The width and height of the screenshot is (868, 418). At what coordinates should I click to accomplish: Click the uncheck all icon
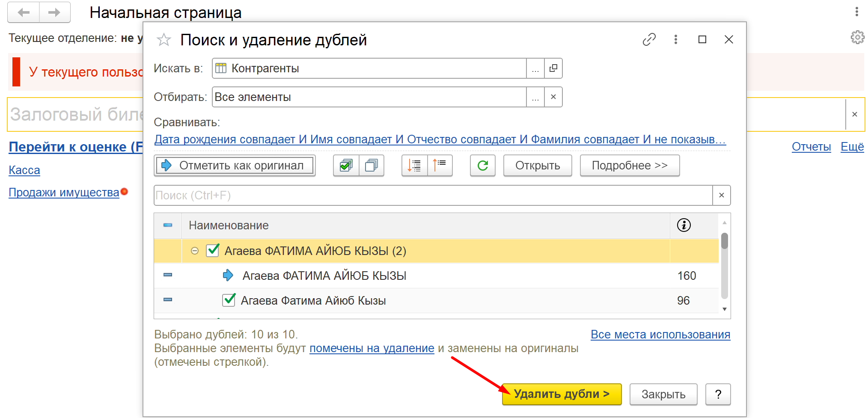(372, 166)
